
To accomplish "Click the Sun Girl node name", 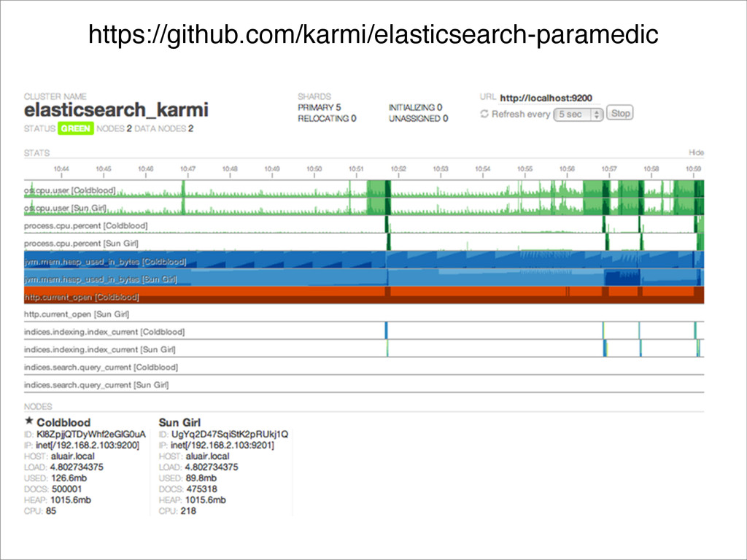I will point(179,422).
